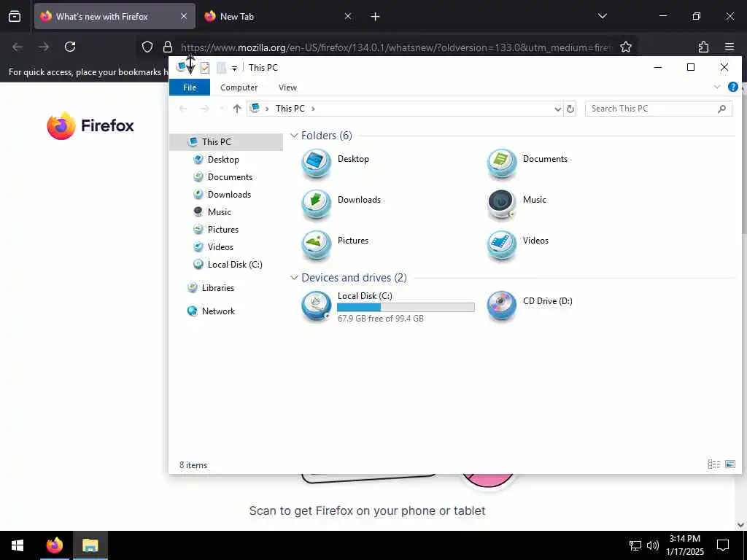Bookmark this page with the star icon
747x560 pixels.
(x=625, y=47)
